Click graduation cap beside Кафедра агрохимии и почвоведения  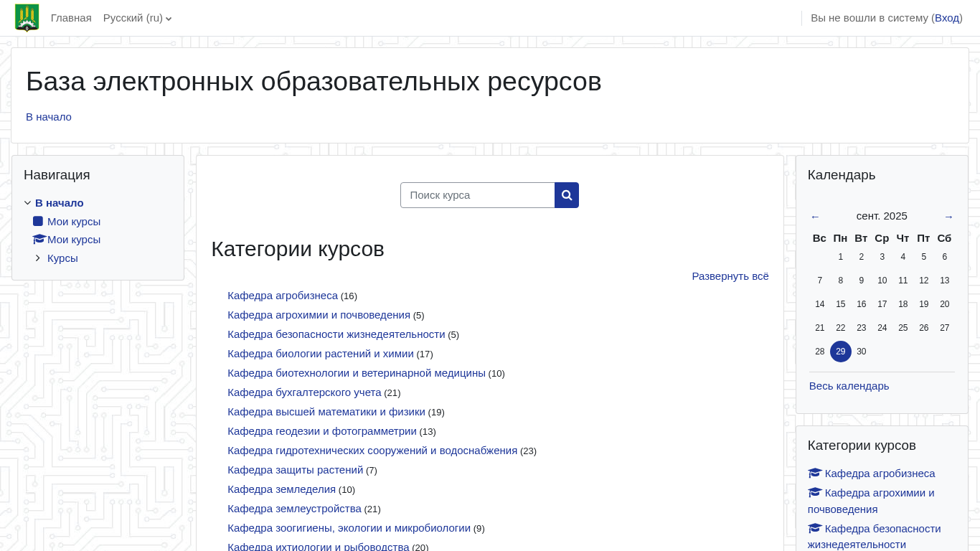814,493
